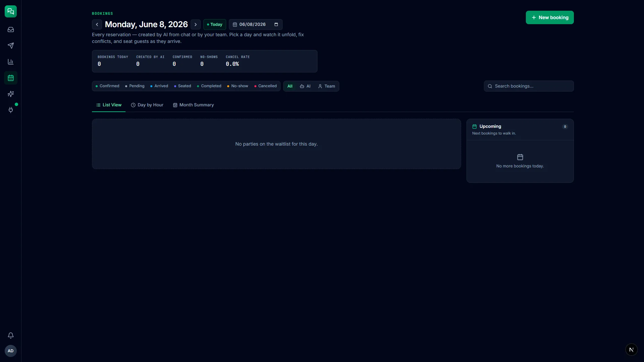Open the sparkles AI sidebar icon
This screenshot has height=362, width=644.
pyautogui.click(x=11, y=94)
